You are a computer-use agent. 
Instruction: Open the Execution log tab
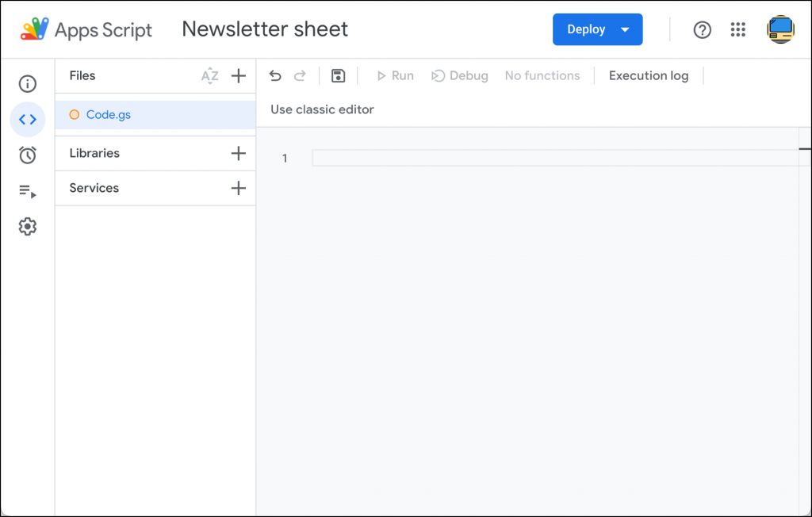click(x=648, y=75)
